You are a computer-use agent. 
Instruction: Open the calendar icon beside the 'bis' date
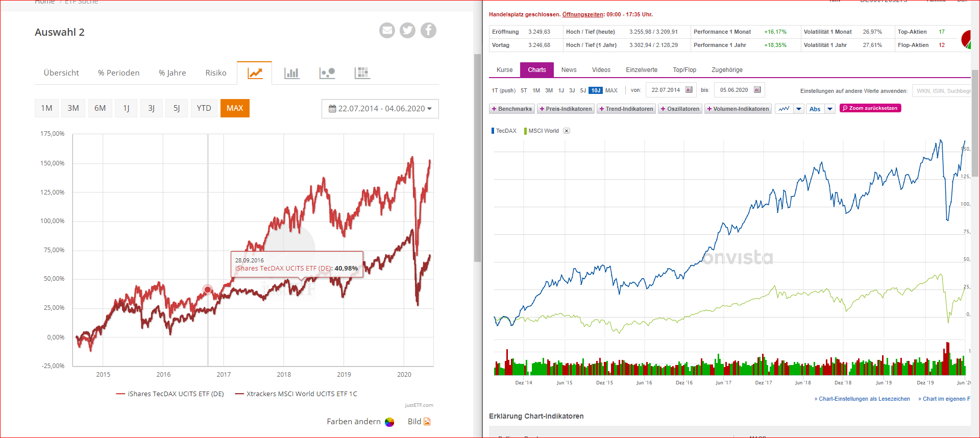click(757, 90)
